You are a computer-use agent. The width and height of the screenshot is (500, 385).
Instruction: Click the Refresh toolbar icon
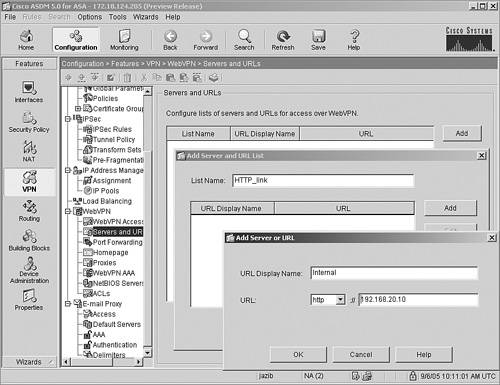click(x=283, y=40)
